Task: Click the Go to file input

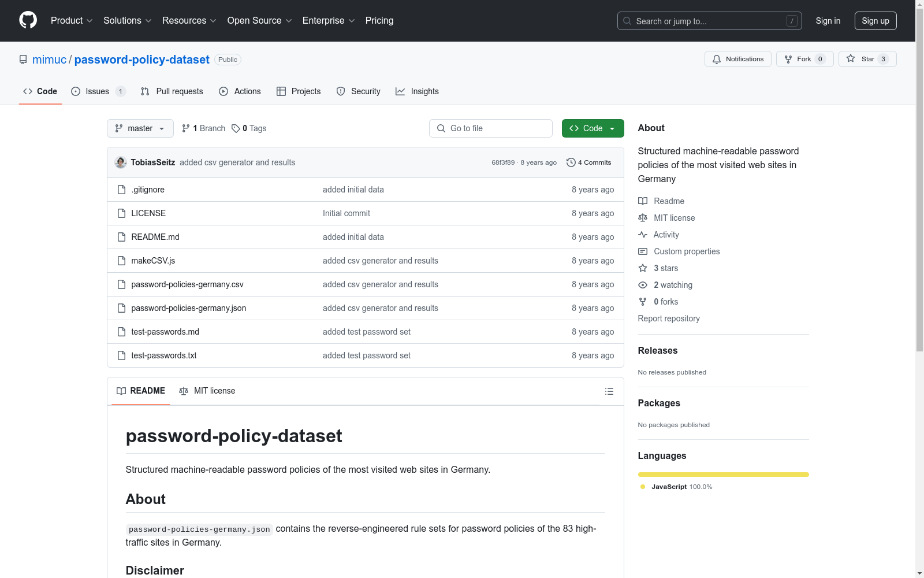Action: point(491,128)
